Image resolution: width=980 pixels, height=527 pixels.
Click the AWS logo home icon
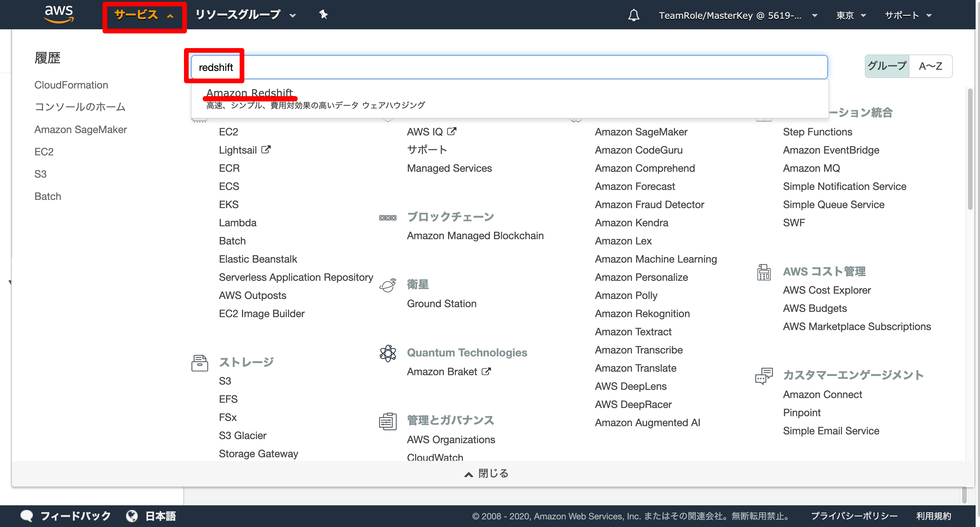click(59, 14)
